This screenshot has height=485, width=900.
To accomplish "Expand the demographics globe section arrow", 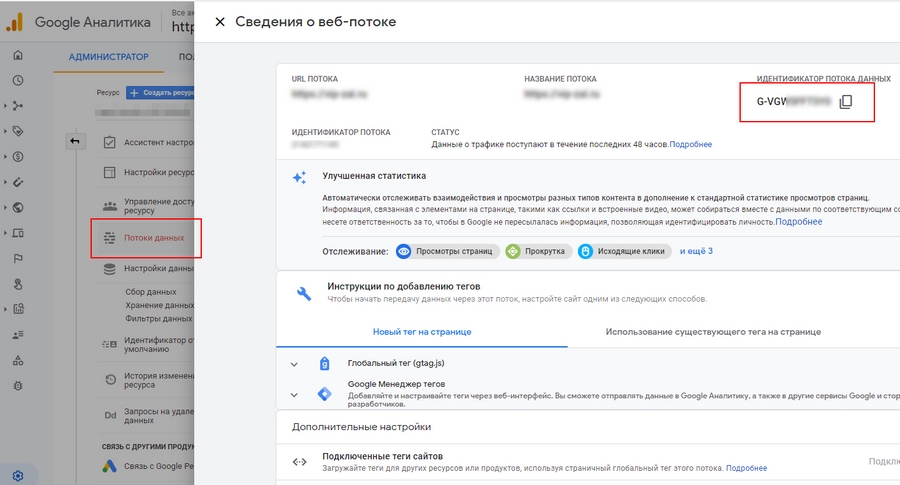I will pos(5,208).
